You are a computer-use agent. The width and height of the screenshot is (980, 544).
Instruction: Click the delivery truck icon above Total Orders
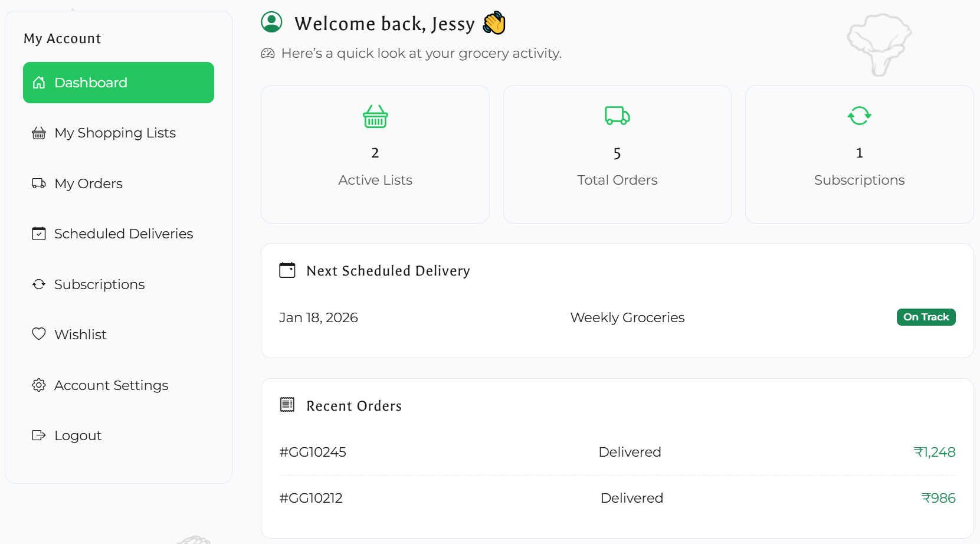coord(617,116)
